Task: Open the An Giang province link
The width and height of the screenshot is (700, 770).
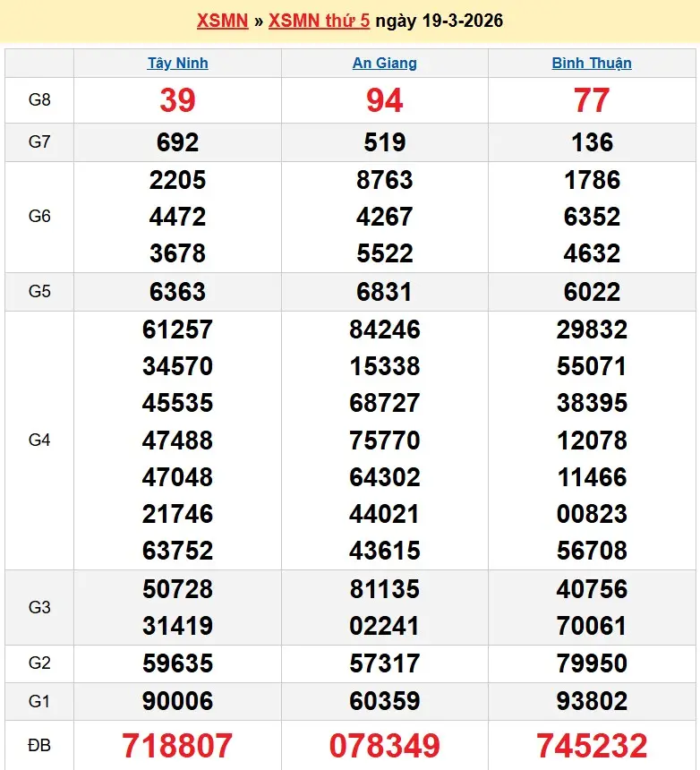Action: tap(384, 63)
